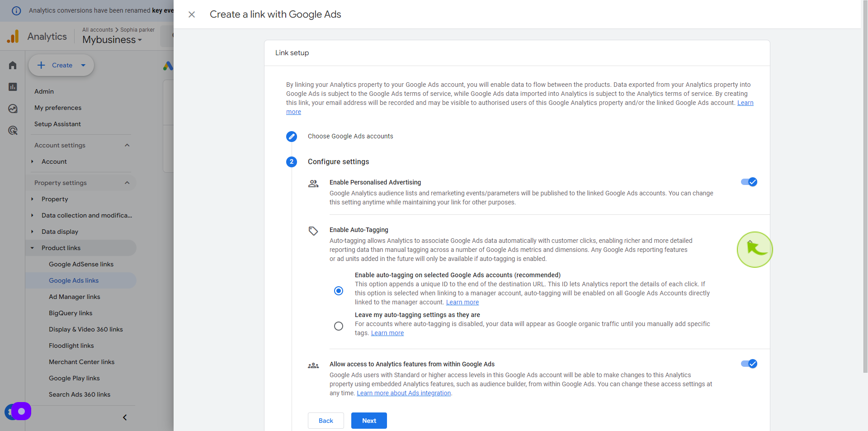Collapse the admin sidebar with arrow
868x431 pixels.
click(x=125, y=417)
